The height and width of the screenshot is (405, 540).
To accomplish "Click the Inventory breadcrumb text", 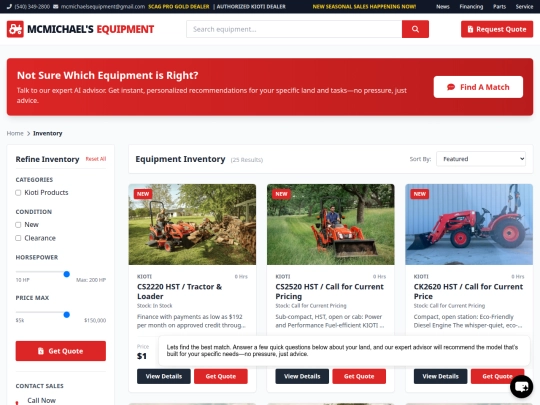I will [48, 133].
